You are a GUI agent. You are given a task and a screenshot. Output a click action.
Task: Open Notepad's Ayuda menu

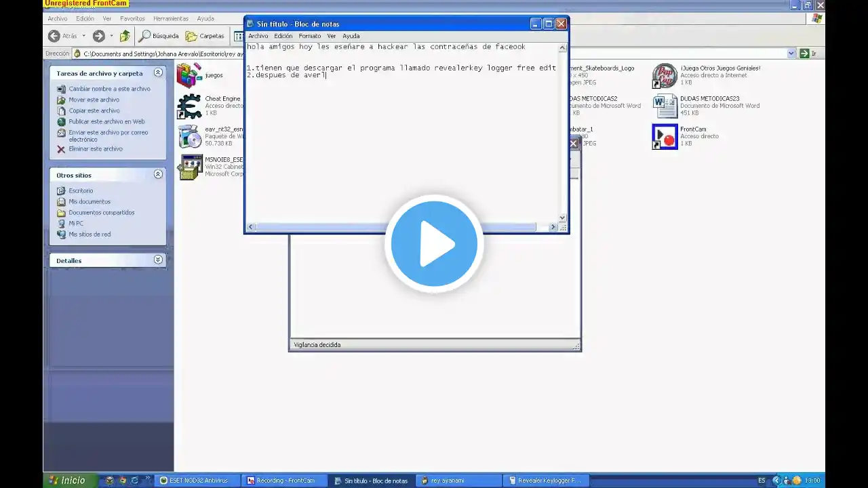[x=351, y=36]
